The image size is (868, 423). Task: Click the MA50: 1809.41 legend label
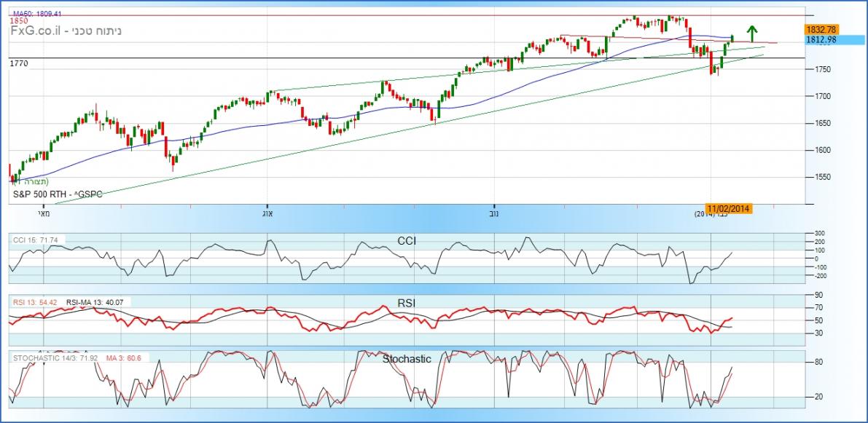37,14
